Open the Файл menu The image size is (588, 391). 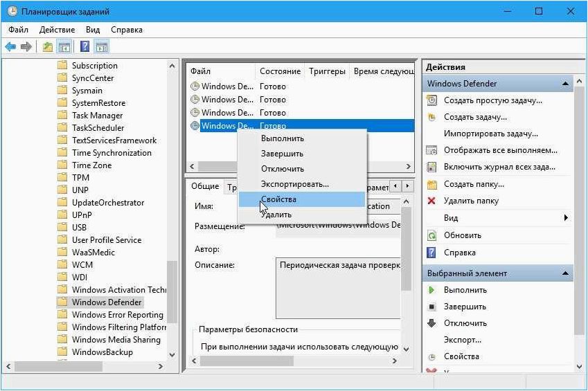click(18, 30)
